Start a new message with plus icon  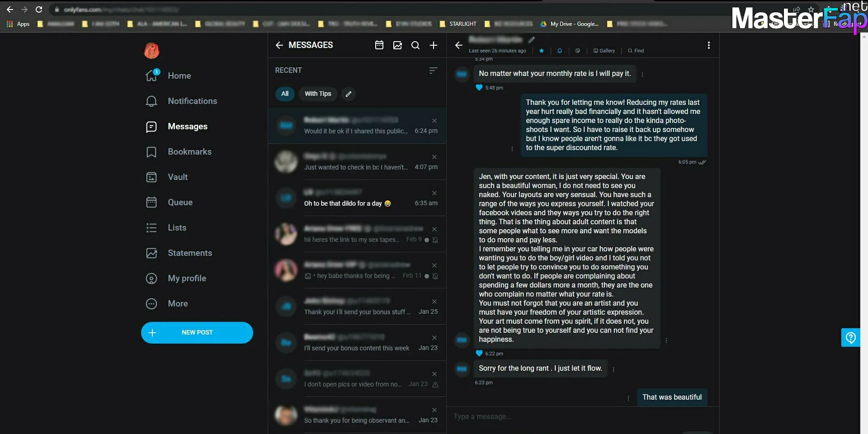[434, 45]
